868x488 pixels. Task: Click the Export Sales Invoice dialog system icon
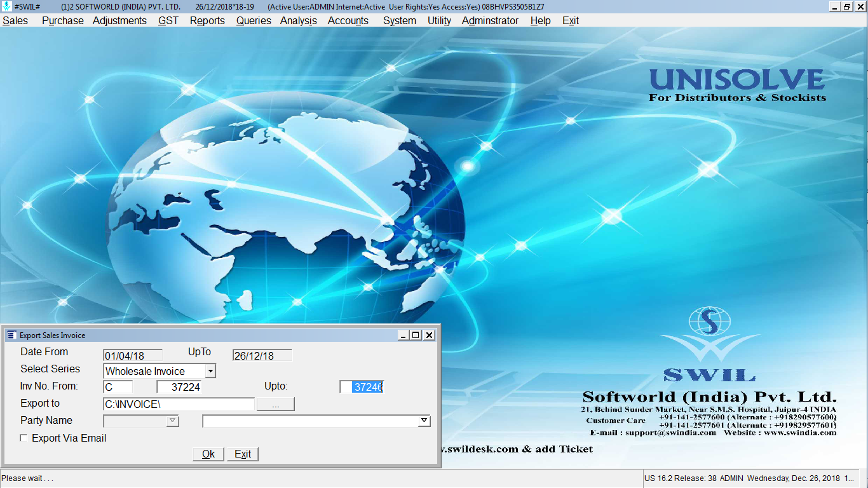(11, 335)
